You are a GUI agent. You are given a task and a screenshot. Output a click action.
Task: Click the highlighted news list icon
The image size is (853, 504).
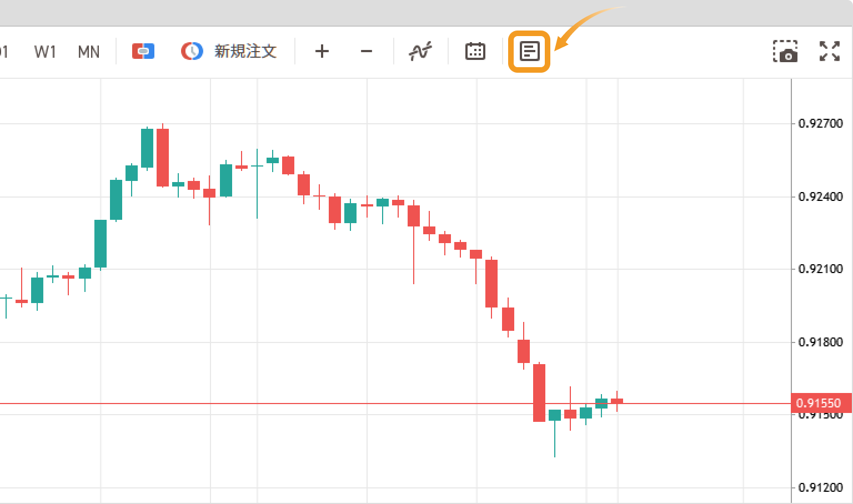[x=529, y=52]
